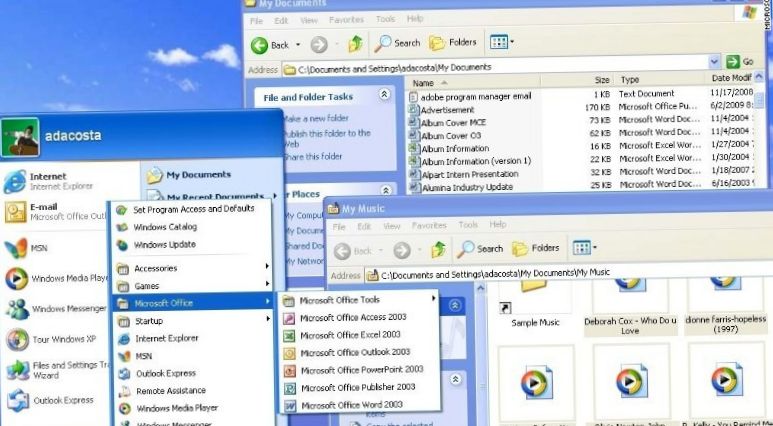This screenshot has width=773, height=426.
Task: Open My Documents from Start menu
Action: tap(189, 175)
